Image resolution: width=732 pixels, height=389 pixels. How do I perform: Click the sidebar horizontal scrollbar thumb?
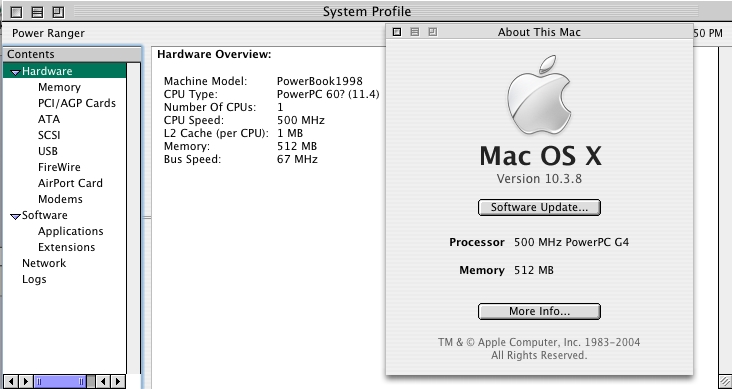tap(61, 382)
